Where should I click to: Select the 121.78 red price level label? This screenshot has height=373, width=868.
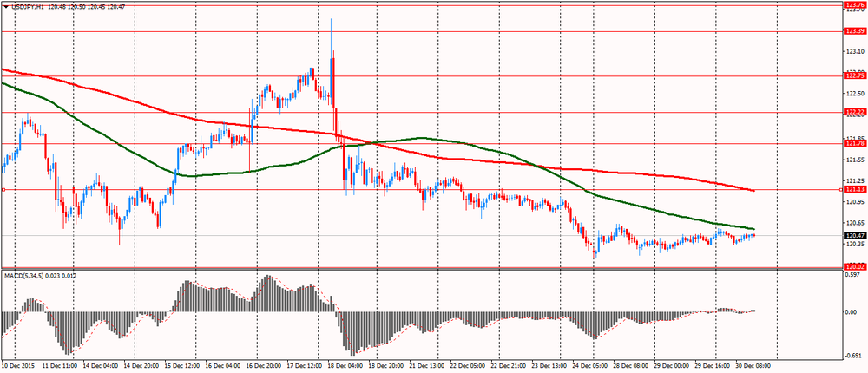[854, 143]
